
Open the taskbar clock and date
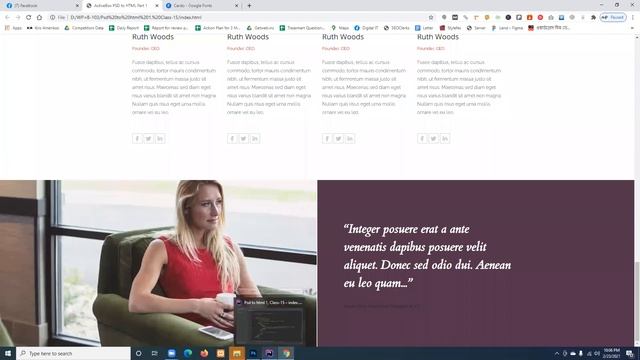611,353
